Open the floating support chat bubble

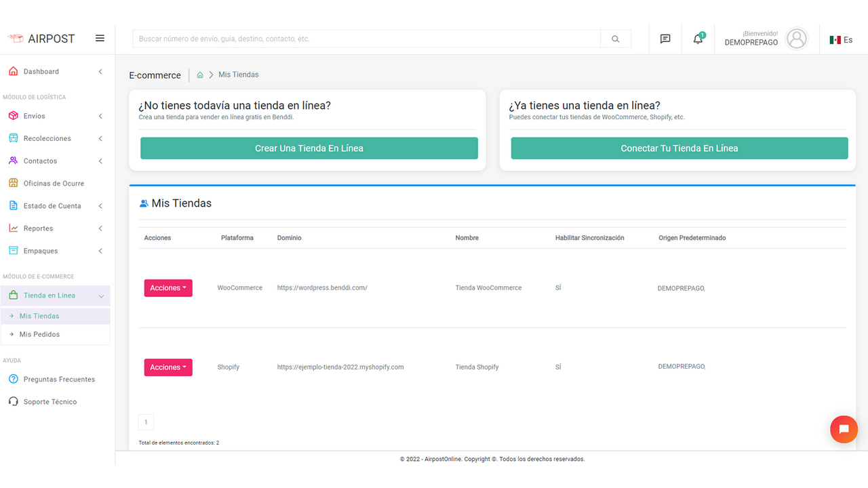[844, 429]
